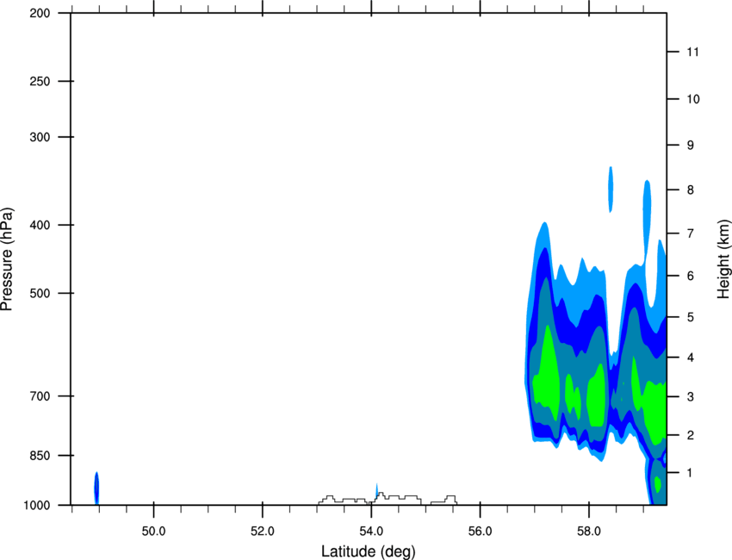Pick the 4 km height label
The width and height of the screenshot is (732, 560).
pos(691,358)
